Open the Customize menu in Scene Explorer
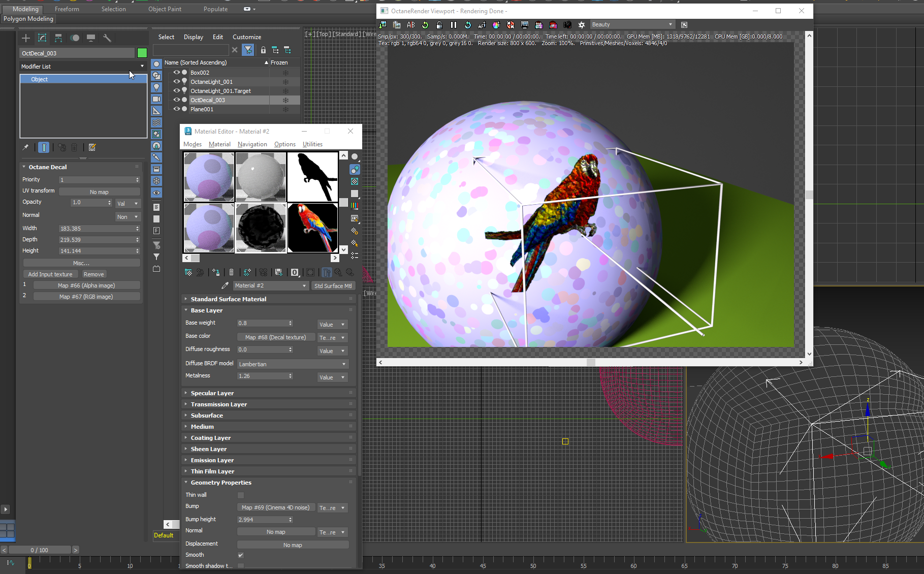The height and width of the screenshot is (574, 924). (x=247, y=37)
